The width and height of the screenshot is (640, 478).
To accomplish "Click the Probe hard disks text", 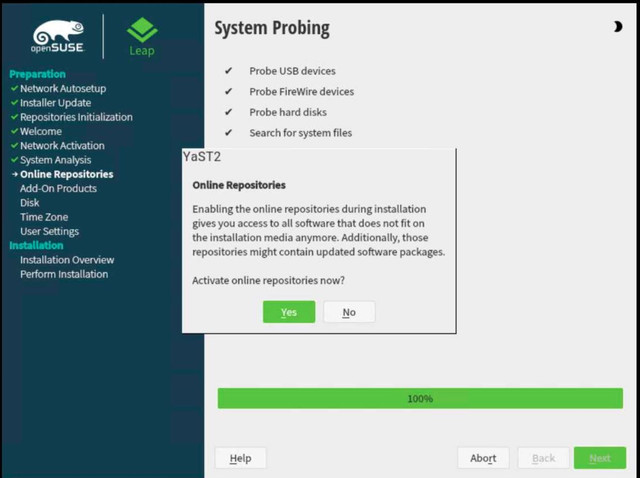I will click(288, 112).
